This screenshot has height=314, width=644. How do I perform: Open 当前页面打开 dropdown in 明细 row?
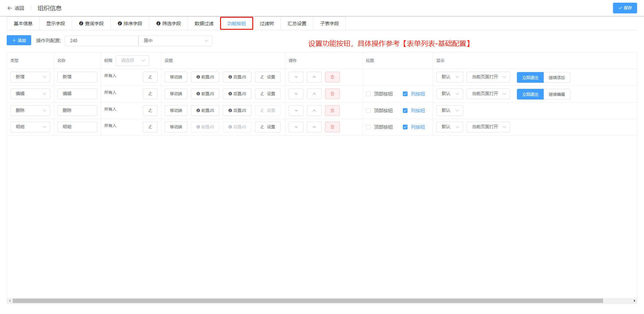tap(488, 127)
